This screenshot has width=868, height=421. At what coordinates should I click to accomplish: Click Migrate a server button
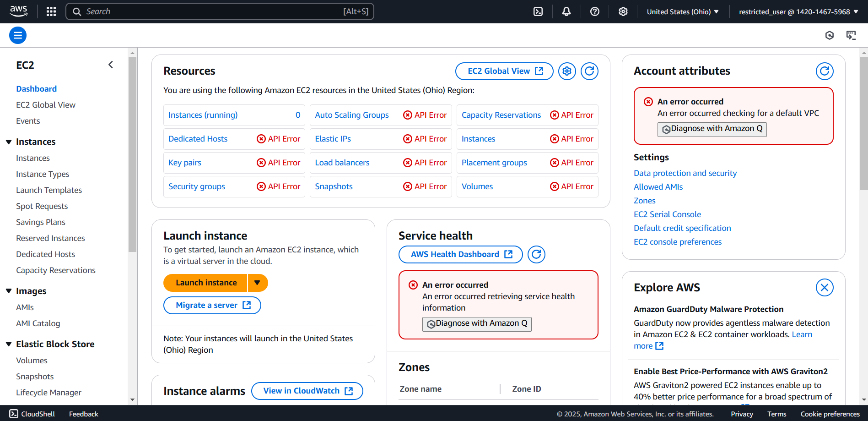pos(212,305)
